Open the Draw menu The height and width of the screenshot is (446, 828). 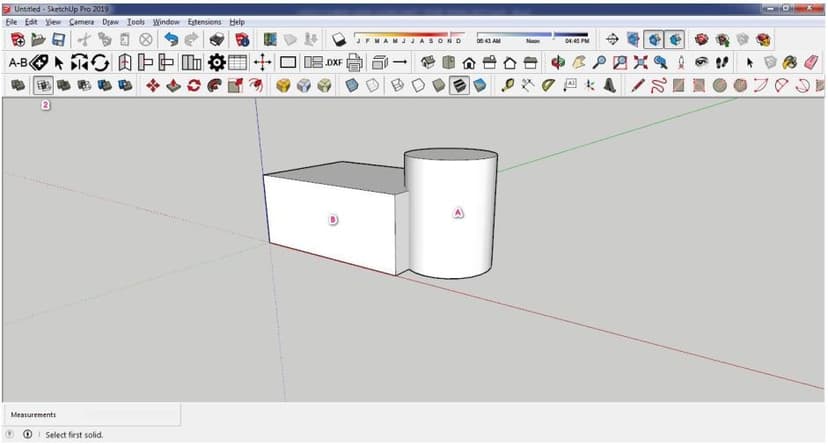coord(110,22)
